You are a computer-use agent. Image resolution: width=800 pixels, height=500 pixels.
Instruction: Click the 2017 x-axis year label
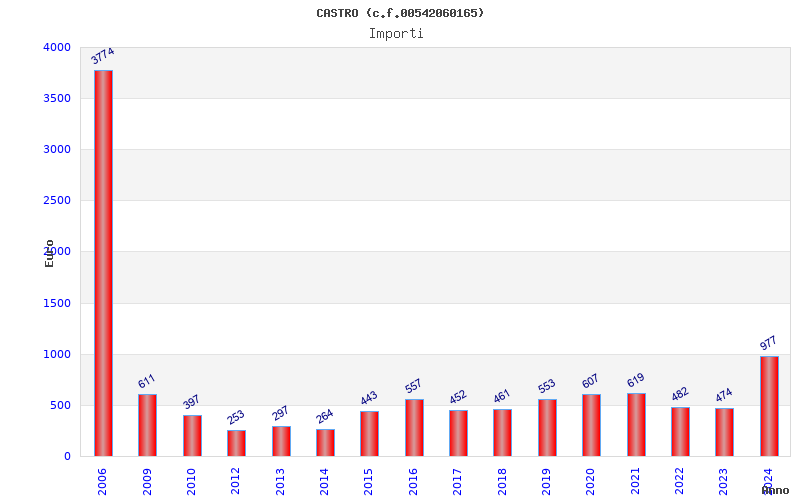[457, 482]
